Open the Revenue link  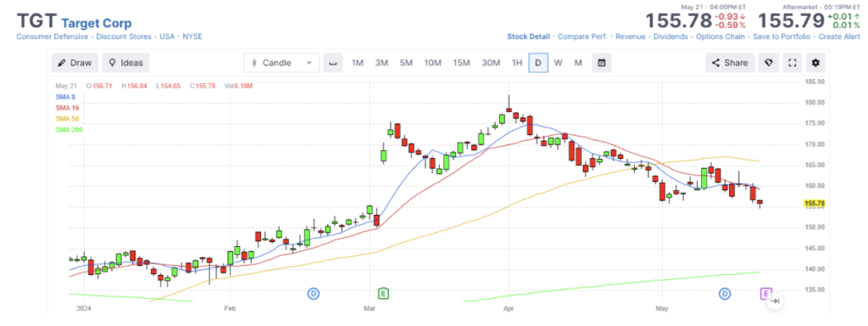coord(631,37)
